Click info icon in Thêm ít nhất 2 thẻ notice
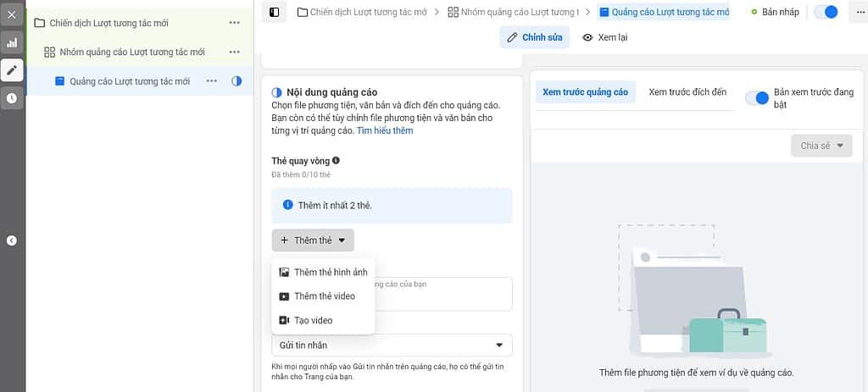 pos(287,205)
